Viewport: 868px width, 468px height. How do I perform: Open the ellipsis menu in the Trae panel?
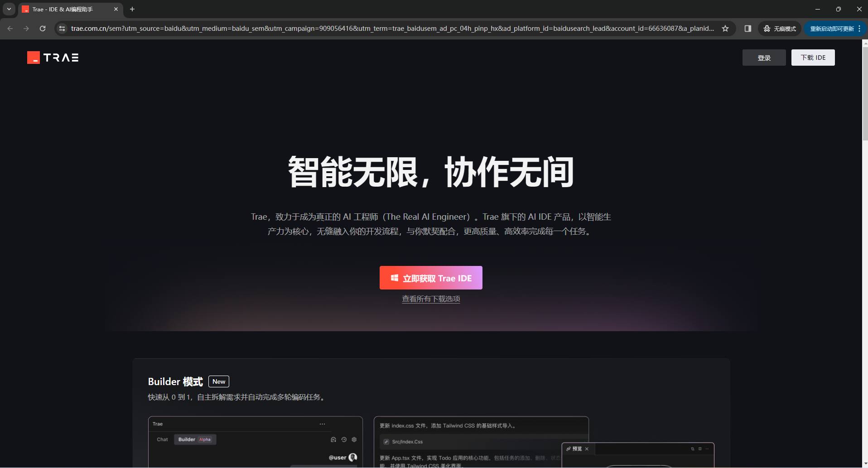[x=322, y=424]
